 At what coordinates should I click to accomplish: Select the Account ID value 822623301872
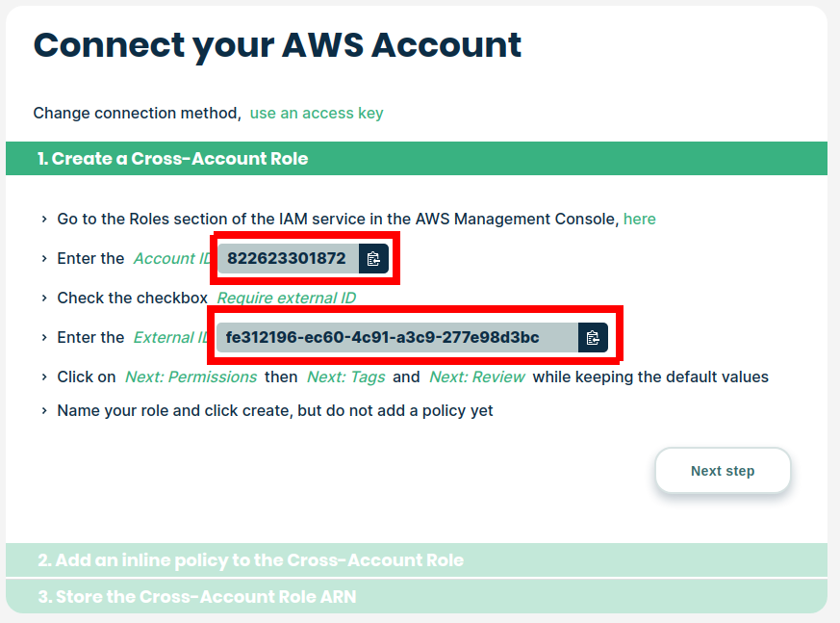tap(287, 258)
